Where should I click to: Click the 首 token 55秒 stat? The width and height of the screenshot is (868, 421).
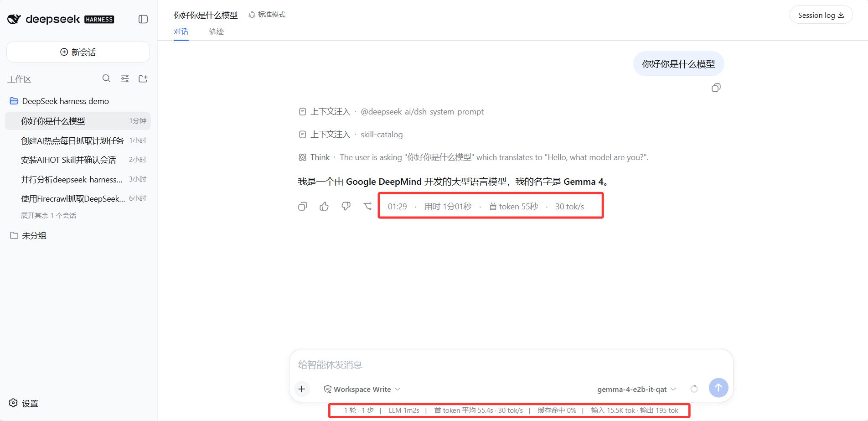513,207
